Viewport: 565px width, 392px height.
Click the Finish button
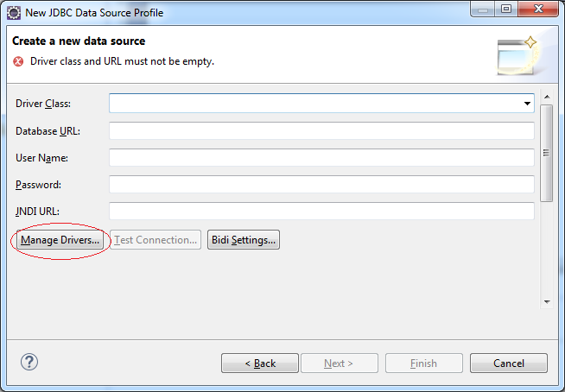pyautogui.click(x=424, y=364)
